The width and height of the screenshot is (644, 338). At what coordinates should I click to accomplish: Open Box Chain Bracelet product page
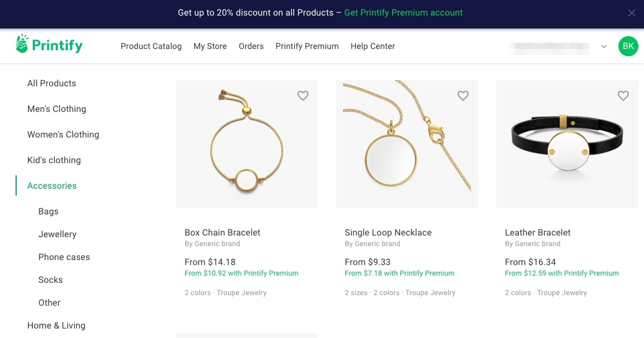[x=222, y=232]
